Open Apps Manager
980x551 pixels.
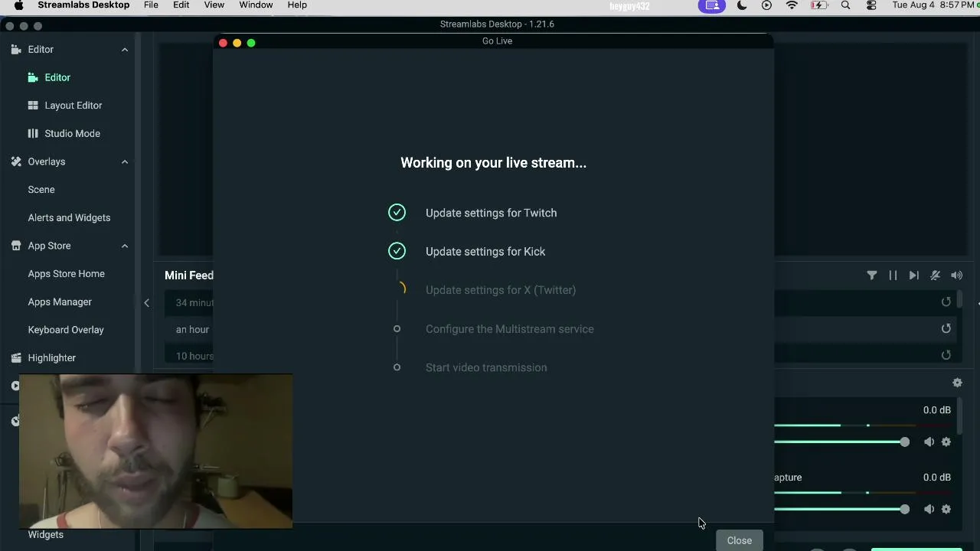[x=60, y=302]
